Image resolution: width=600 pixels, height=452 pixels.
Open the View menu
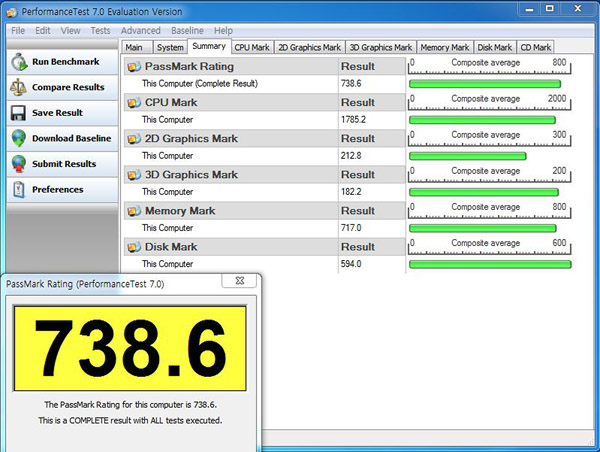(x=70, y=31)
